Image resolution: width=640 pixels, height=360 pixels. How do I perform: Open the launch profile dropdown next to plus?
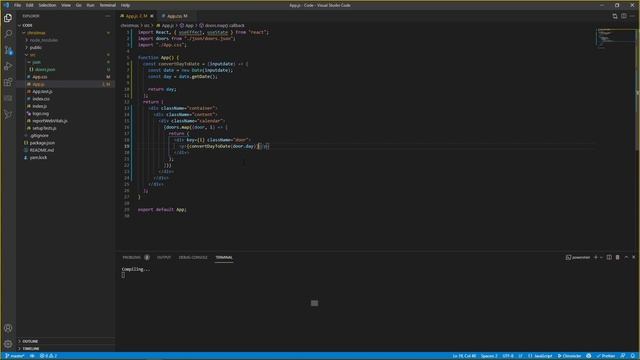point(601,257)
